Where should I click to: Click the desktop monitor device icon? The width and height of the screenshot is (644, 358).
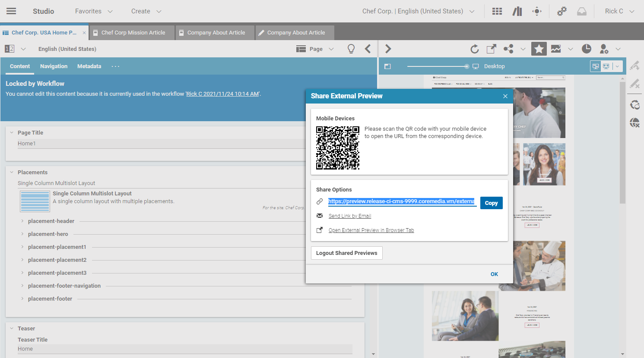[476, 66]
